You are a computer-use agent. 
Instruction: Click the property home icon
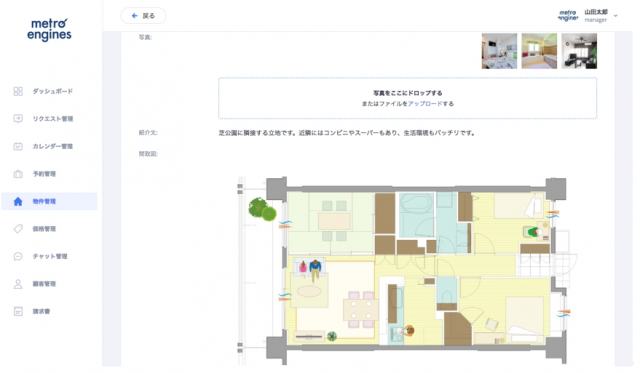coord(18,201)
